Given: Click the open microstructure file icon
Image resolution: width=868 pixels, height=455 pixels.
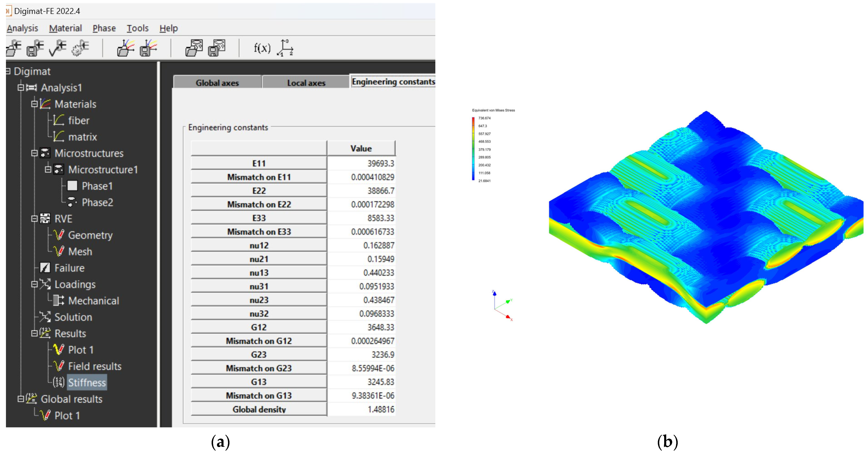Looking at the screenshot, I should pyautogui.click(x=194, y=48).
